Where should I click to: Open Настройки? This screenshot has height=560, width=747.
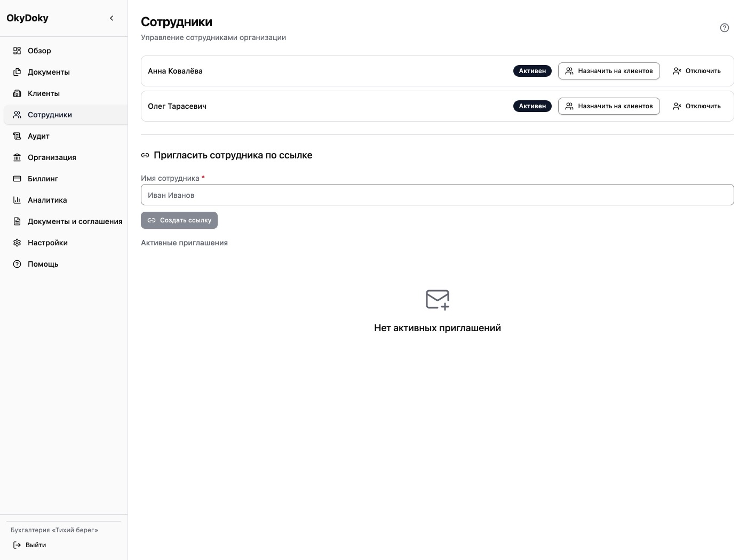click(x=66, y=243)
